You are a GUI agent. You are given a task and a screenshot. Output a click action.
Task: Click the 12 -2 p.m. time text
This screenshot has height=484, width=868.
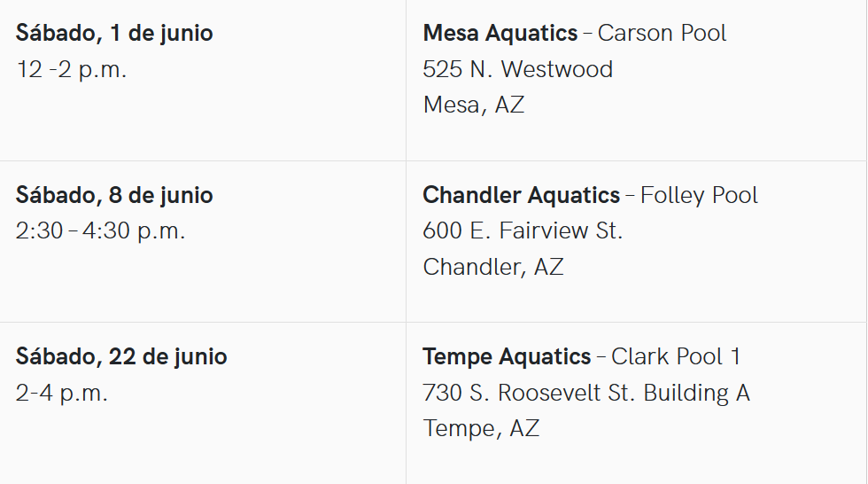pyautogui.click(x=72, y=70)
